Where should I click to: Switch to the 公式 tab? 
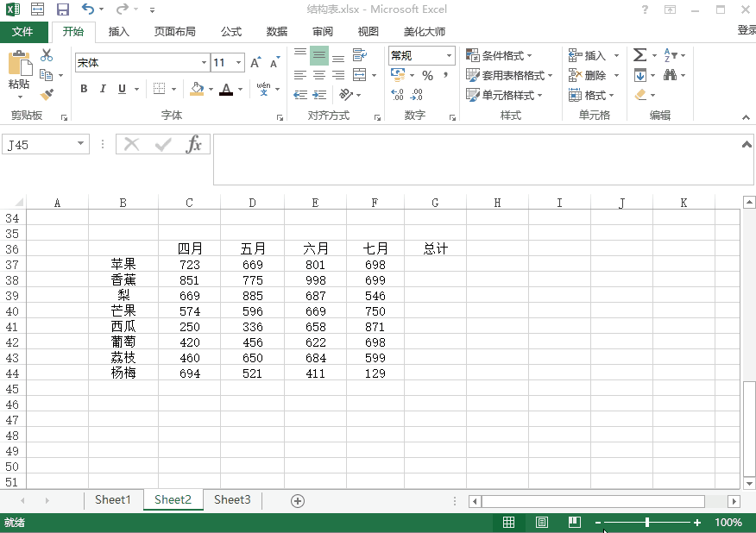231,32
